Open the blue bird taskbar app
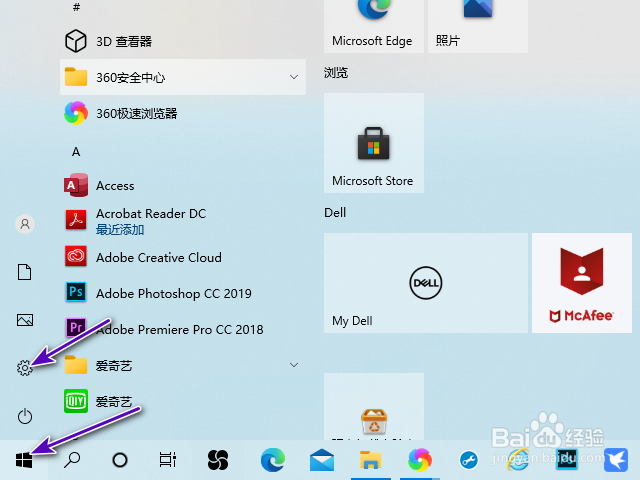640x480 pixels. coord(616,460)
